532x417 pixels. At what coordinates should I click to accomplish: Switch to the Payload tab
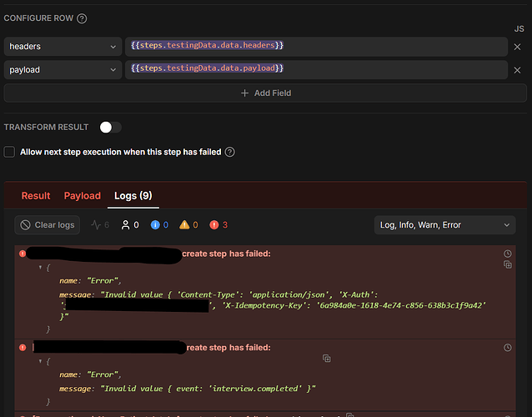coord(82,196)
